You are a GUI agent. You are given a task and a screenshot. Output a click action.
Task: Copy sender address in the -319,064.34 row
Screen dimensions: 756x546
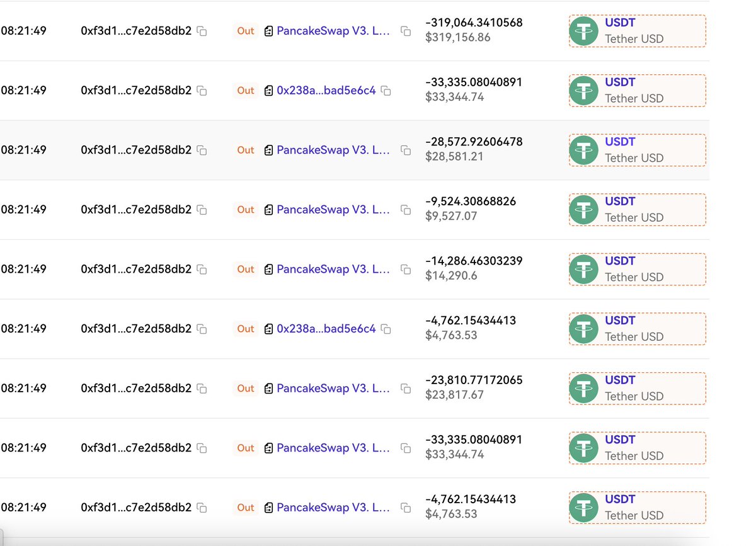(202, 31)
